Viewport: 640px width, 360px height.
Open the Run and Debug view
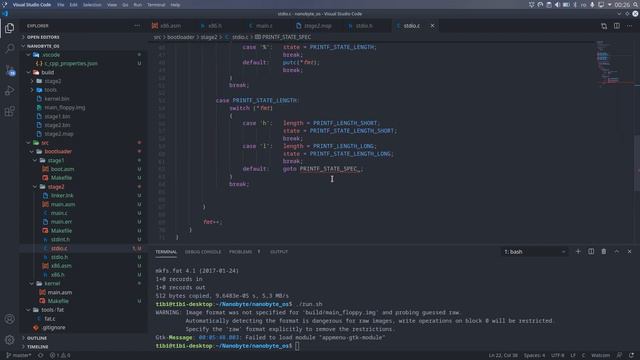9,91
